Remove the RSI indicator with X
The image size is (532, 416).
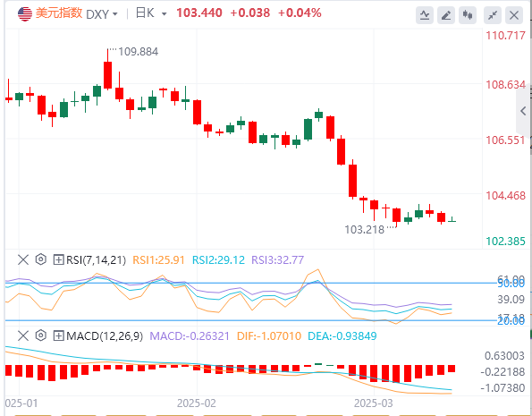(x=23, y=260)
